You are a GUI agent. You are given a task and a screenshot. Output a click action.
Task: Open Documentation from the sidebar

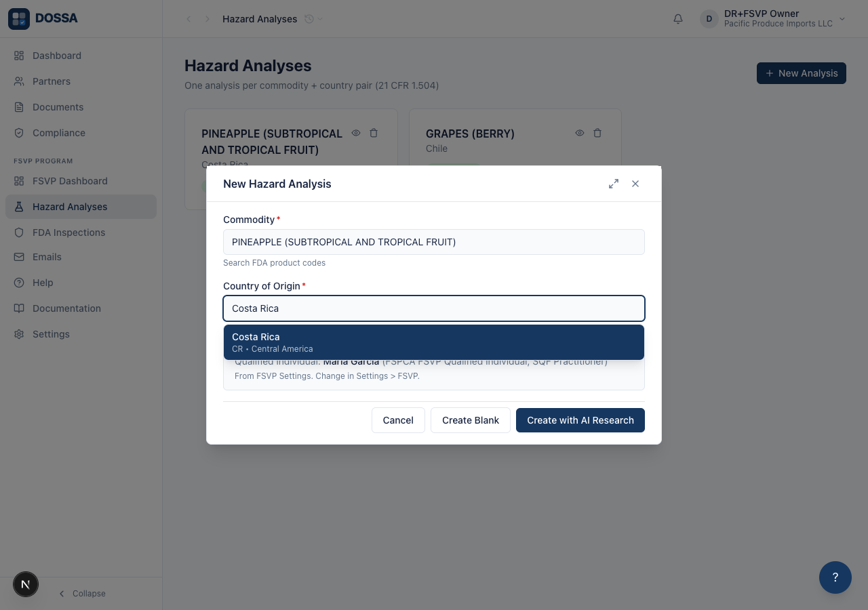[81, 308]
